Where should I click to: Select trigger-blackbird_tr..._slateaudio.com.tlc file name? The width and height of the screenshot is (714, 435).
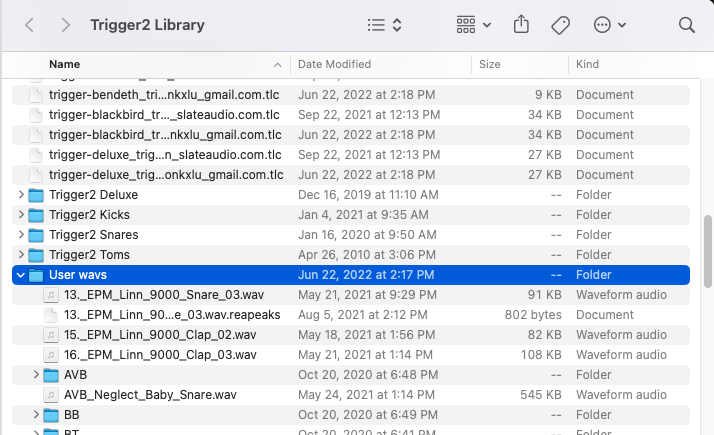(164, 115)
